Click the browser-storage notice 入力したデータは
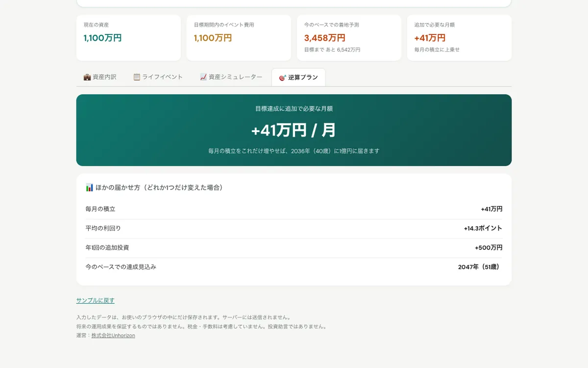Screen dimensions: 588x368 pyautogui.click(x=184, y=317)
